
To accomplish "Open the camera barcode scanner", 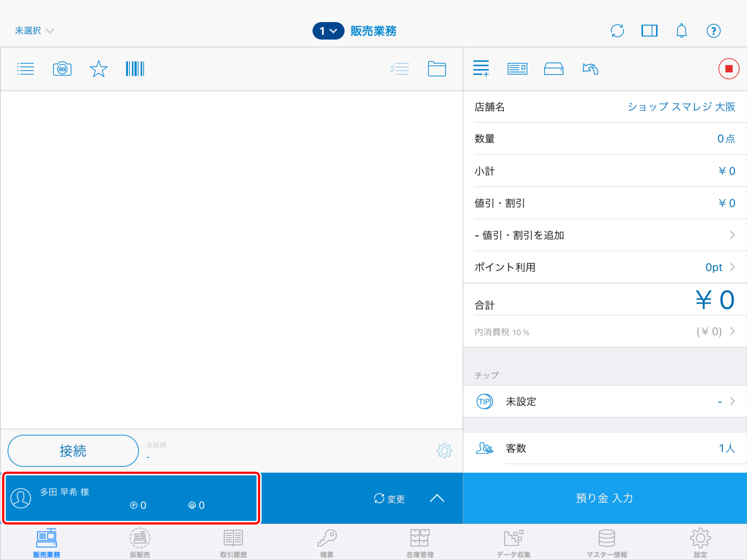I will click(62, 69).
